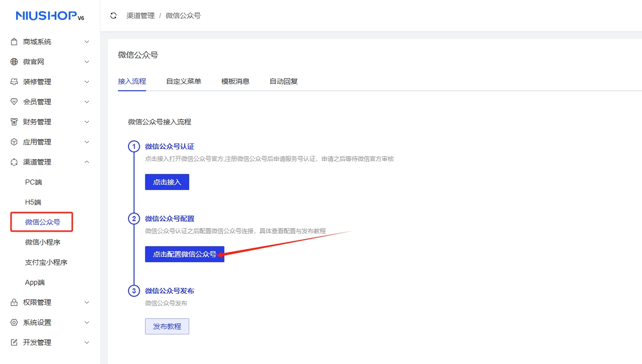Collapse the 渠道管理 menu chevron
The height and width of the screenshot is (364, 642).
[x=87, y=162]
